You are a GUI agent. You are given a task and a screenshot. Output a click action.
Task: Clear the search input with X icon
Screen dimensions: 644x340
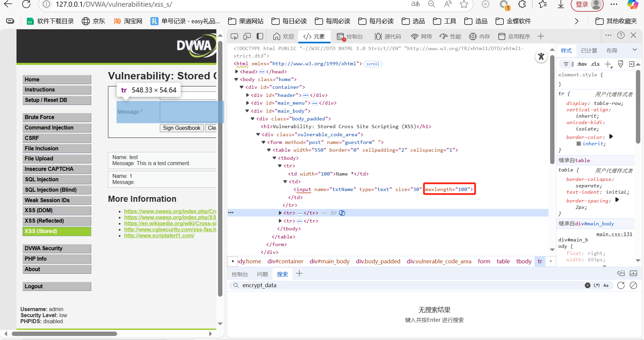[x=587, y=285]
